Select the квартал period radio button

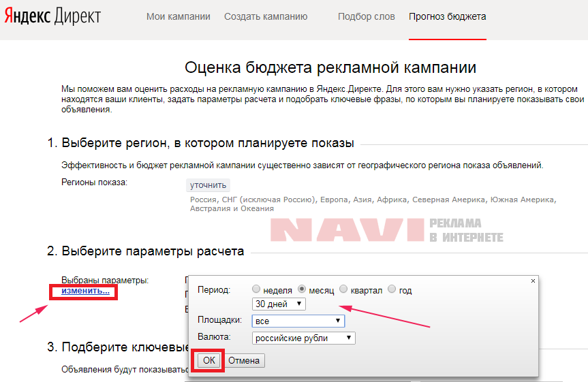[343, 289]
